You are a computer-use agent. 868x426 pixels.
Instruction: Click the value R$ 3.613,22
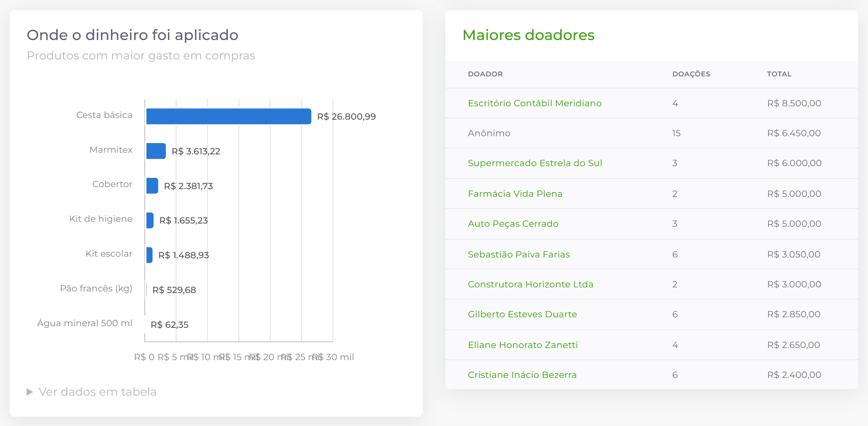click(x=196, y=151)
